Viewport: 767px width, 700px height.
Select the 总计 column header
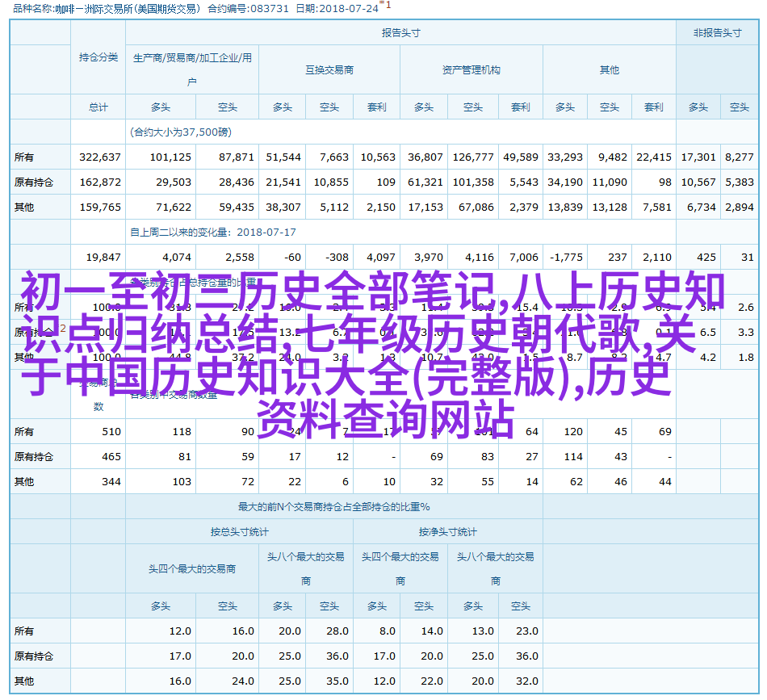pos(98,107)
